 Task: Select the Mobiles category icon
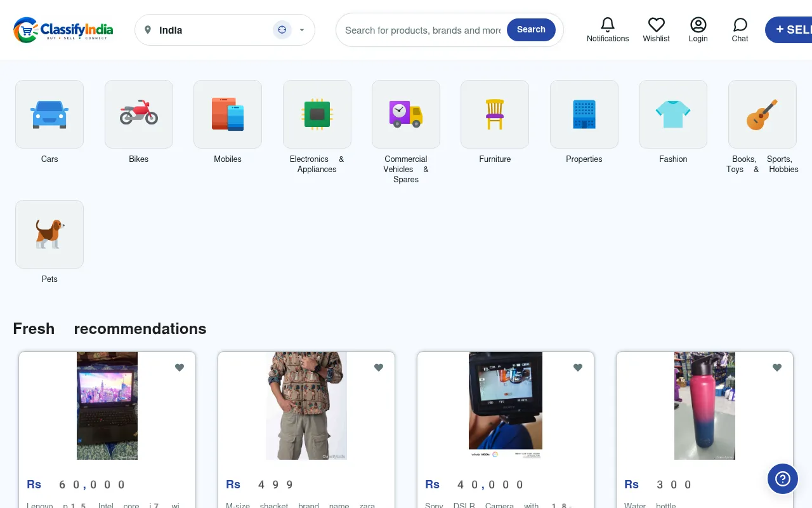click(x=228, y=114)
